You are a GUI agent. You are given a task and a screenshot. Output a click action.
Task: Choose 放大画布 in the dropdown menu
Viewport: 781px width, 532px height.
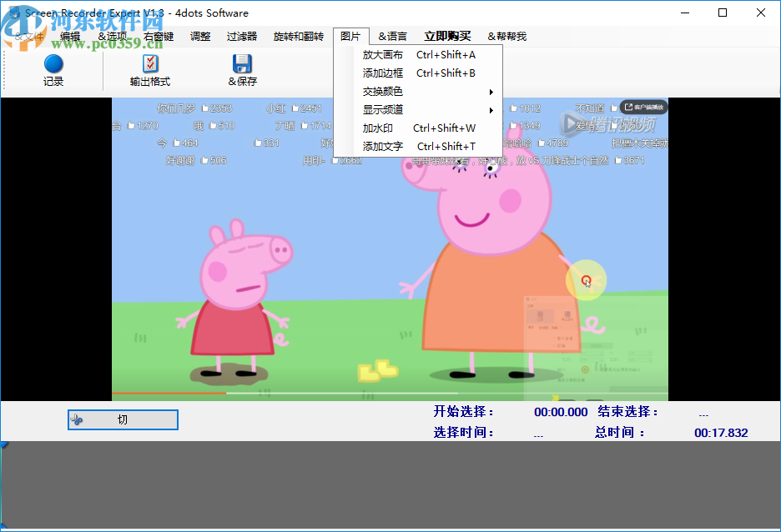click(x=381, y=53)
